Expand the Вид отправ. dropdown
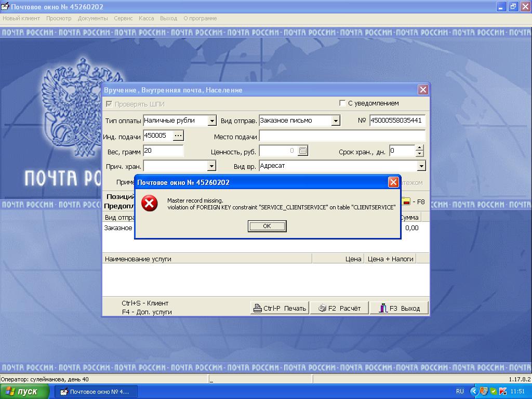532x399 pixels. (x=336, y=121)
